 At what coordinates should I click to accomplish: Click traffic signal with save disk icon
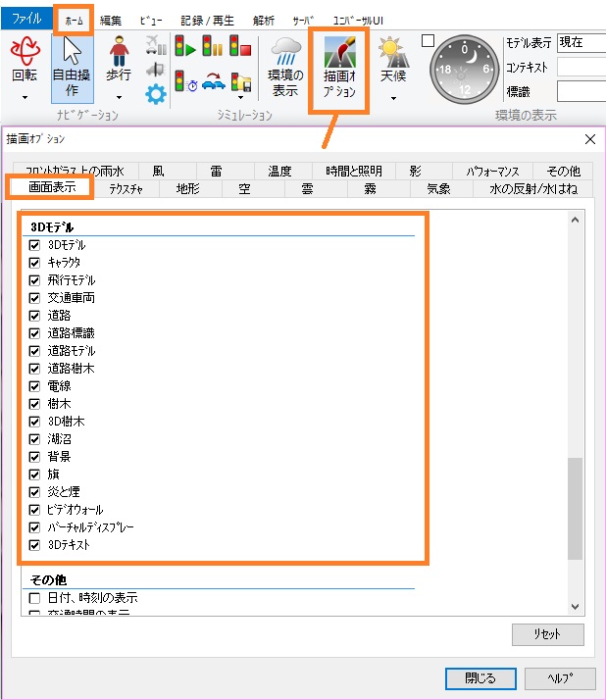tap(241, 82)
